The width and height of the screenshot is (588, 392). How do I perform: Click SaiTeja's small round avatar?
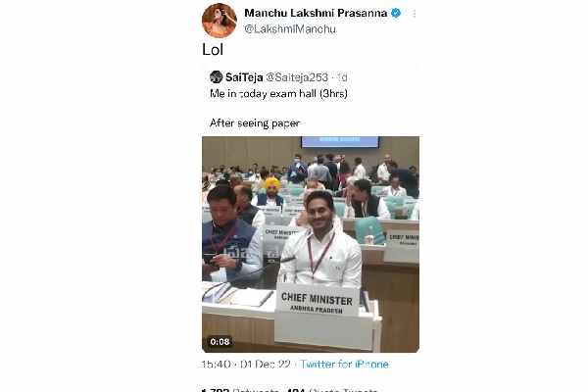pyautogui.click(x=216, y=76)
